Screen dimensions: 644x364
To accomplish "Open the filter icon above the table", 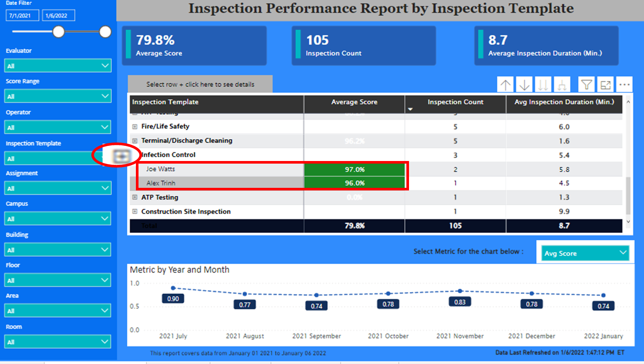I will pyautogui.click(x=586, y=84).
